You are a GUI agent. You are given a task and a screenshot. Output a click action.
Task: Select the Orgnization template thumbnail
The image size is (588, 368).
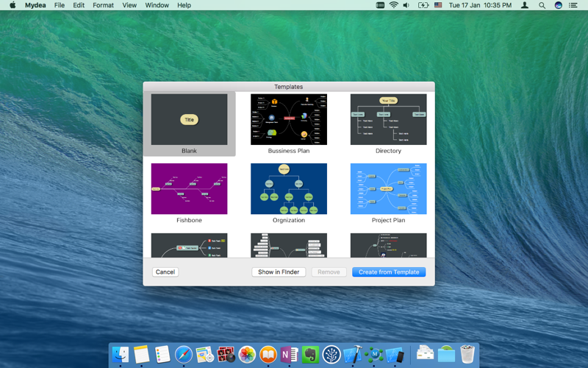pyautogui.click(x=289, y=188)
